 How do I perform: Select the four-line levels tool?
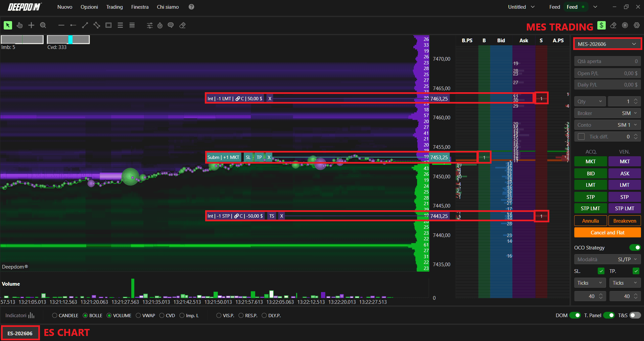132,25
